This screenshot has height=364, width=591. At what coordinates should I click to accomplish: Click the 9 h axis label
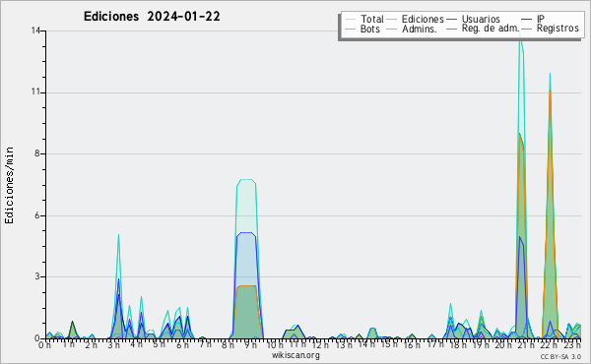(250, 344)
